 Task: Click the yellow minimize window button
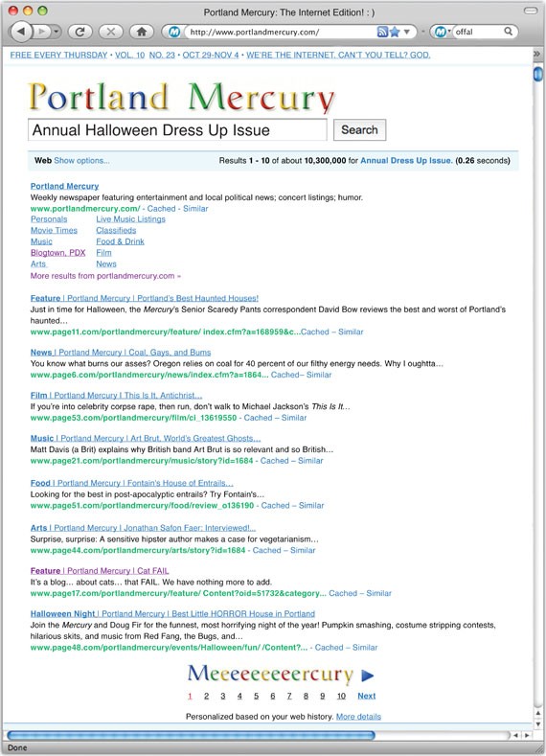(28, 11)
